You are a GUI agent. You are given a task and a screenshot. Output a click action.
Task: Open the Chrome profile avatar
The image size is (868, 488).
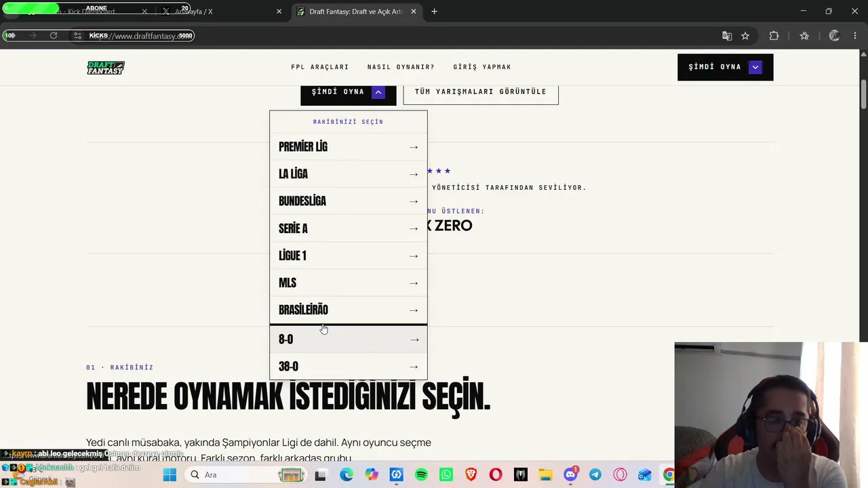(834, 36)
